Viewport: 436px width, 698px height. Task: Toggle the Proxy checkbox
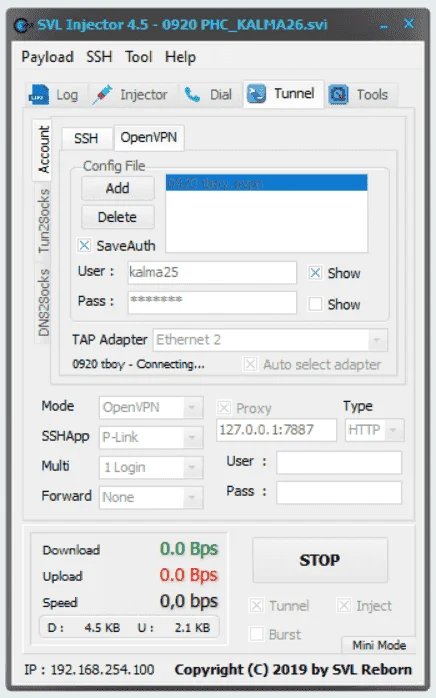[224, 407]
